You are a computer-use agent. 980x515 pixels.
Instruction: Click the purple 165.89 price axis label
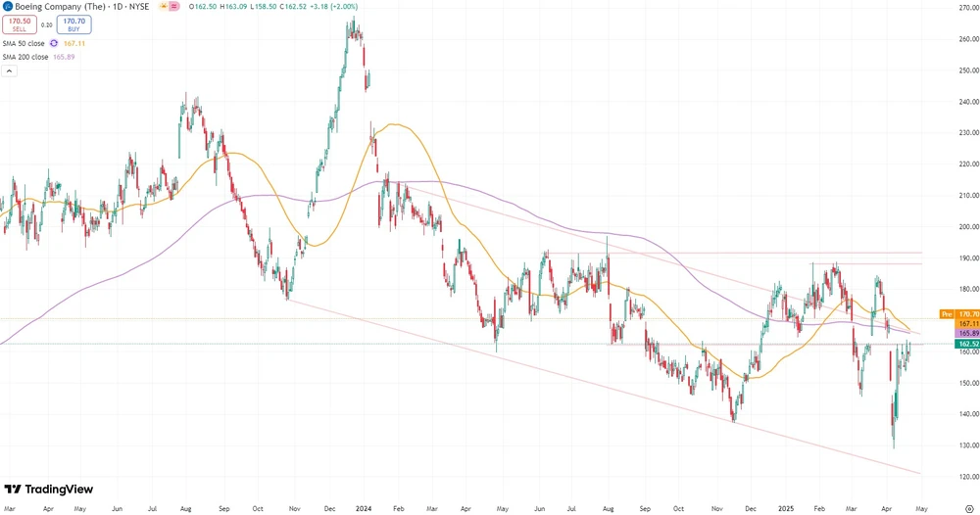click(x=968, y=334)
